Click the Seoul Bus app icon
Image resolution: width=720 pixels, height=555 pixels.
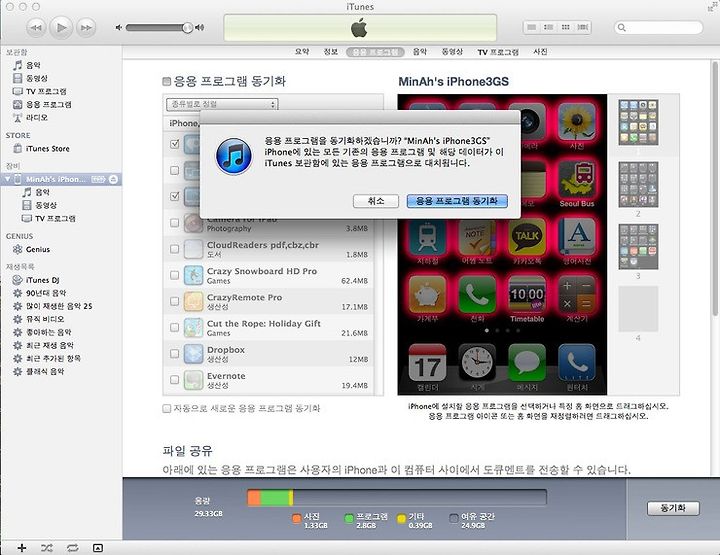coord(577,179)
